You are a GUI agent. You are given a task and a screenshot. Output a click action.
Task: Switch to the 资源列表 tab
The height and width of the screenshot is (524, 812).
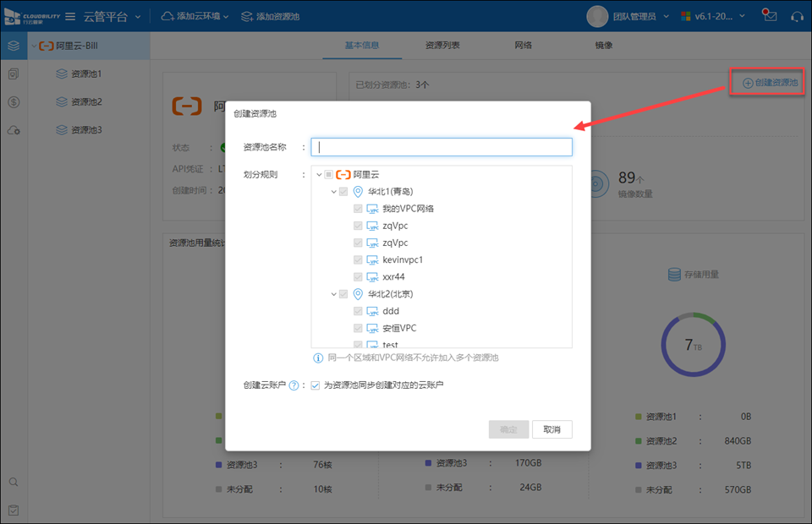pyautogui.click(x=442, y=45)
